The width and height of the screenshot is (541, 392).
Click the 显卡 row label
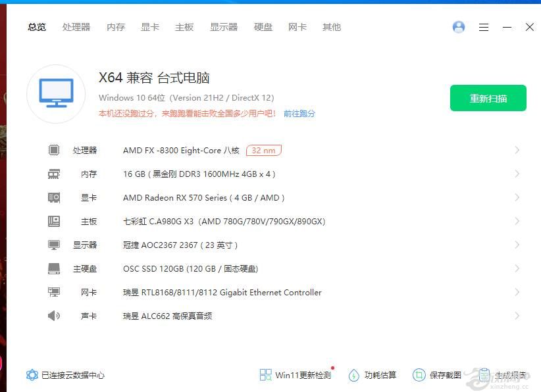click(x=89, y=198)
